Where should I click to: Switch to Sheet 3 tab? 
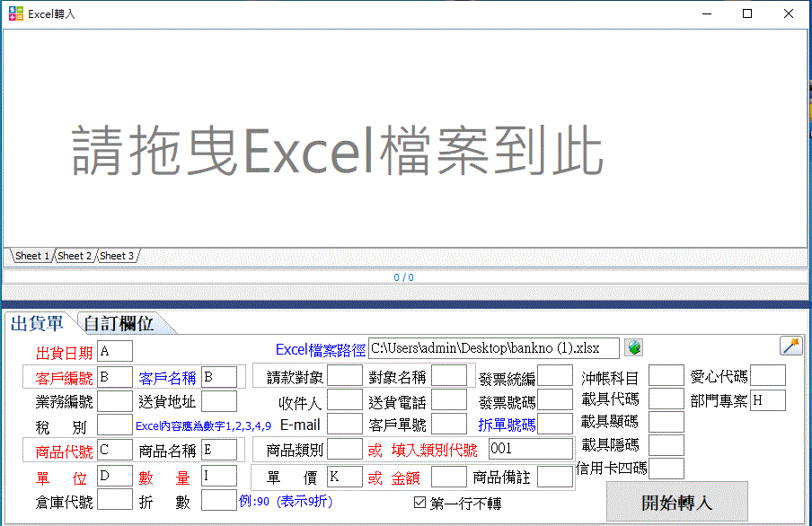tap(117, 256)
